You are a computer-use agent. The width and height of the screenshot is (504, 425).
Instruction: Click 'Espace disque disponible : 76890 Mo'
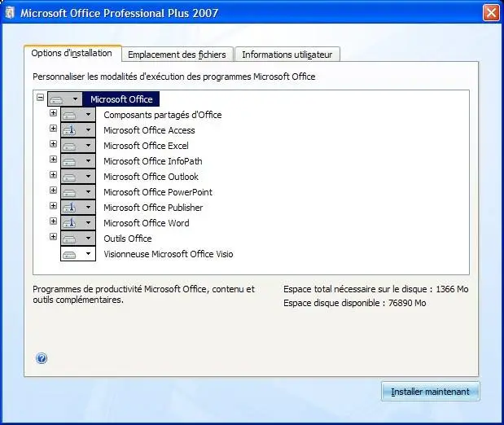tap(354, 303)
